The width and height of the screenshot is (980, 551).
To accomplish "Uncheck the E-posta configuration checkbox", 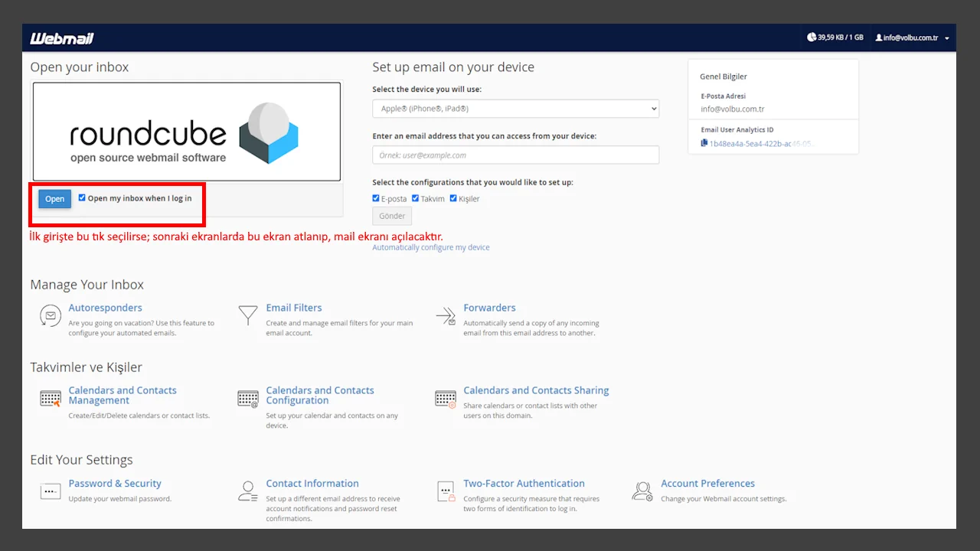I will coord(374,198).
